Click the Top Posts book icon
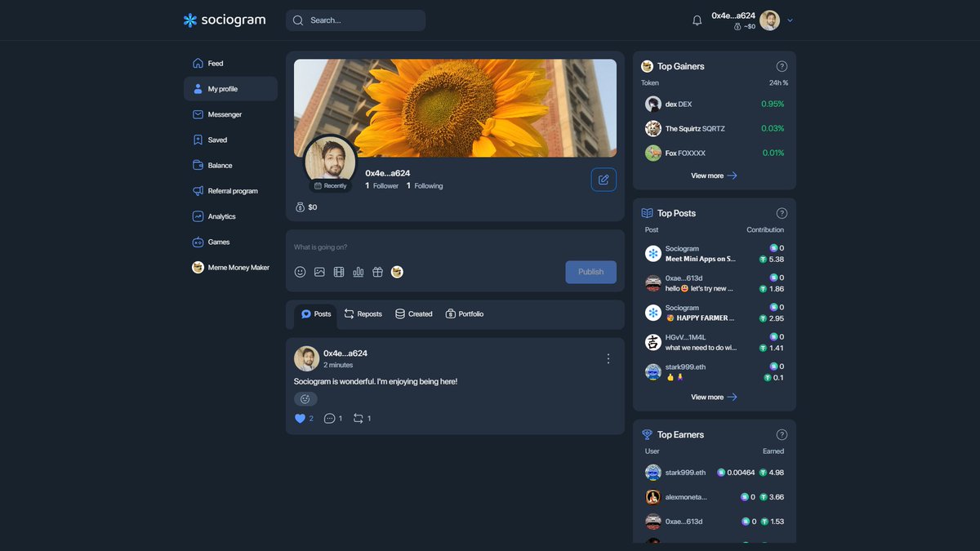The width and height of the screenshot is (980, 551). [647, 213]
